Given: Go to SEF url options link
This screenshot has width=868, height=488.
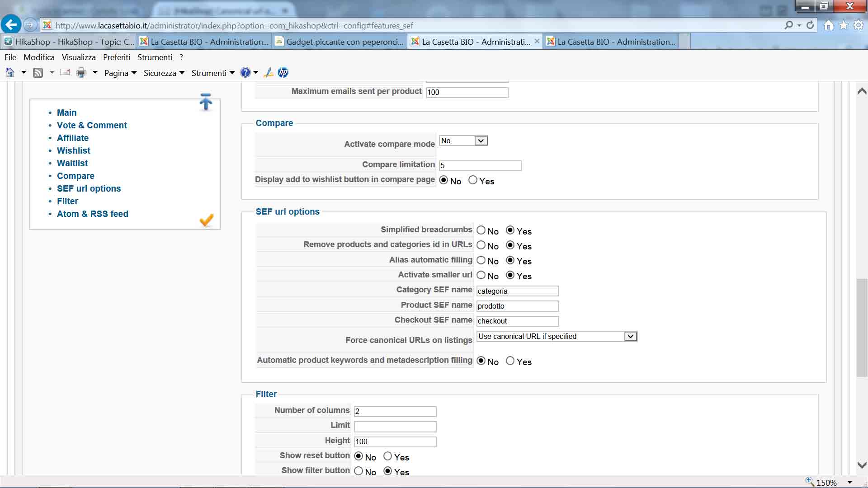Looking at the screenshot, I should (x=89, y=188).
